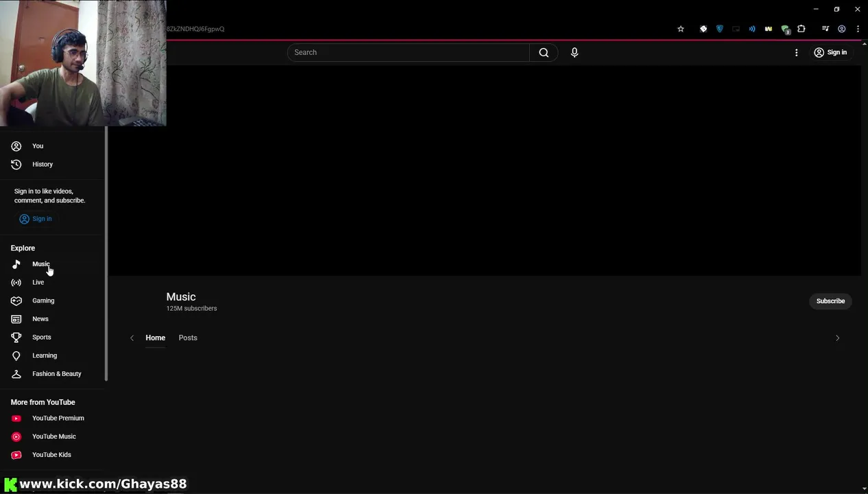The height and width of the screenshot is (494, 868).
Task: Click the channel banner area
Action: point(484,171)
